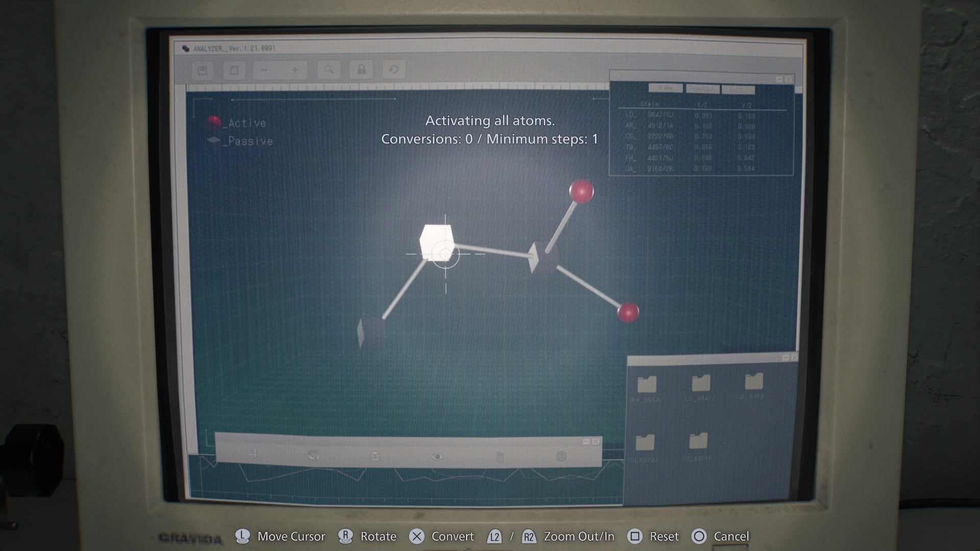The width and height of the screenshot is (980, 551).
Task: Click the _Active red legend swatch
Action: 214,121
